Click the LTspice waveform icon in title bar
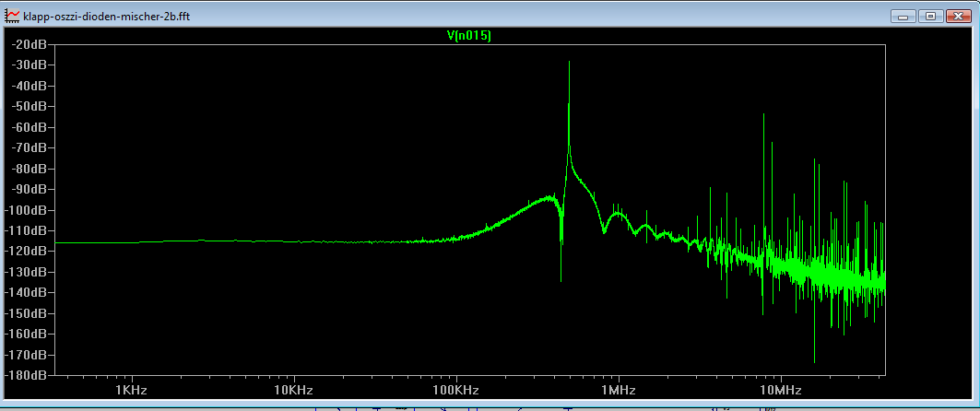980x411 pixels. click(x=11, y=17)
